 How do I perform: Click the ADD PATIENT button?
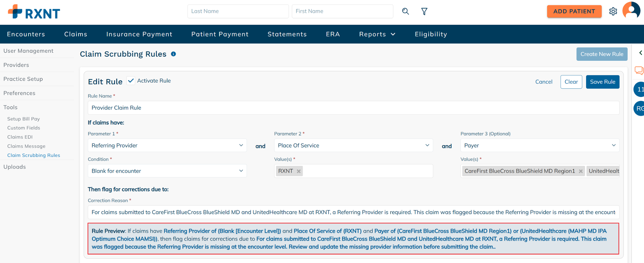click(x=574, y=11)
